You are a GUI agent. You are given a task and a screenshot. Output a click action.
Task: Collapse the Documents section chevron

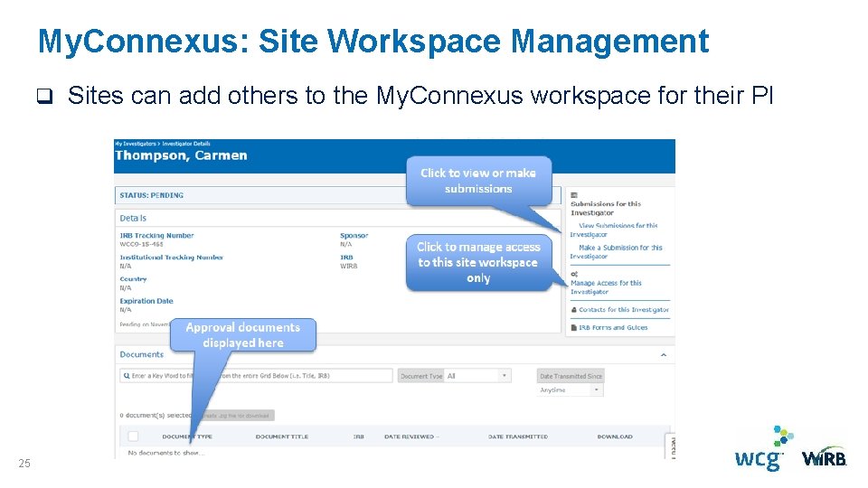point(664,354)
